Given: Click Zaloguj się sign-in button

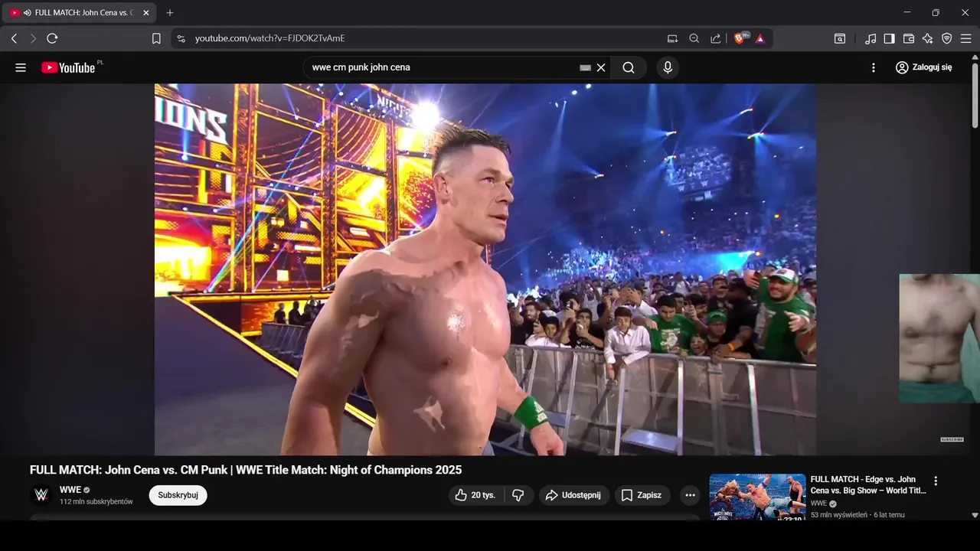Looking at the screenshot, I should pyautogui.click(x=923, y=67).
